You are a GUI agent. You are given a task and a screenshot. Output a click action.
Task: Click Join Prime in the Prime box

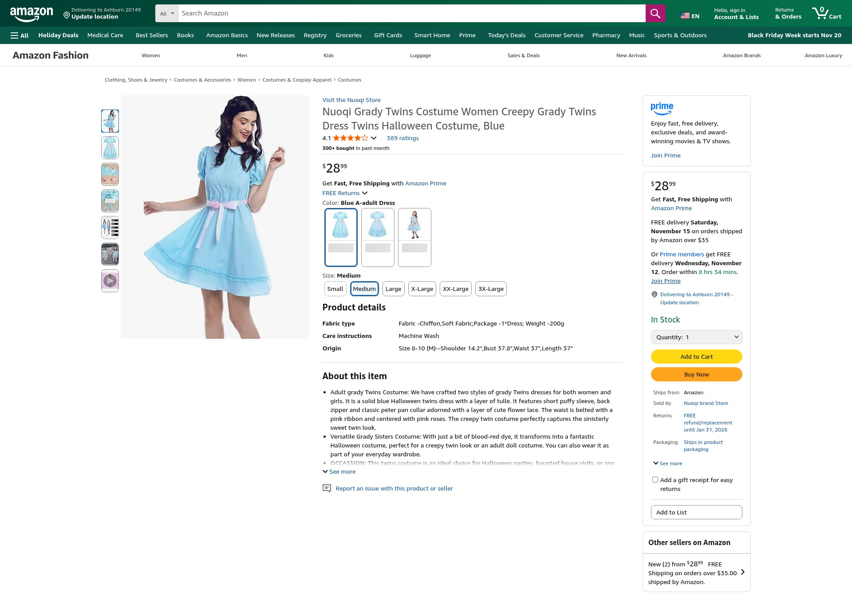666,156
